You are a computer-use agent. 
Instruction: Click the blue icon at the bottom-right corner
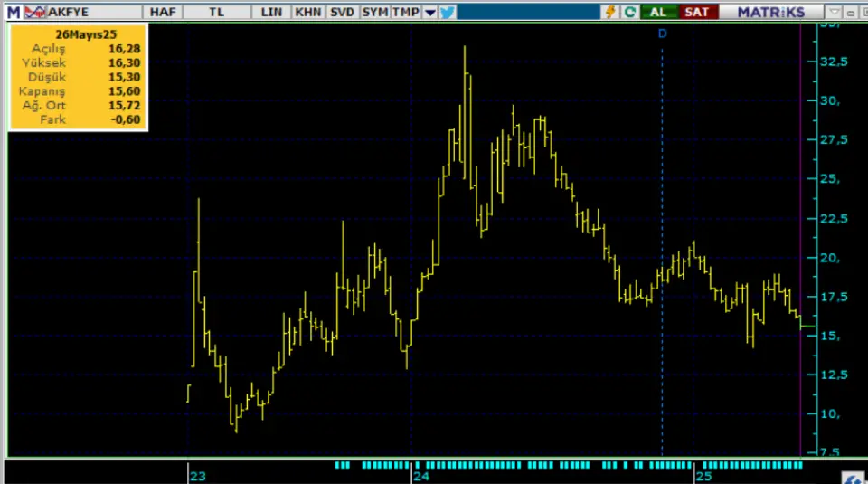pos(853,478)
